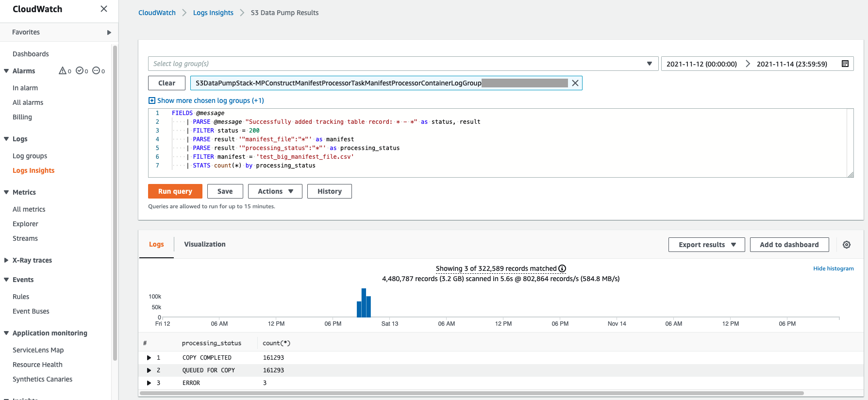Click the sidebar vertical scrollbar
This screenshot has width=868, height=400.
click(115, 203)
